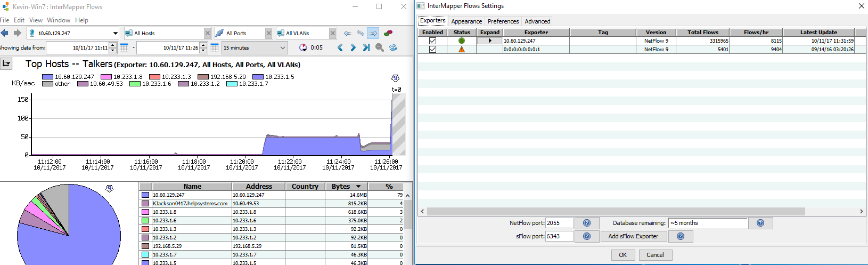Open help for Database remaining

click(760, 223)
